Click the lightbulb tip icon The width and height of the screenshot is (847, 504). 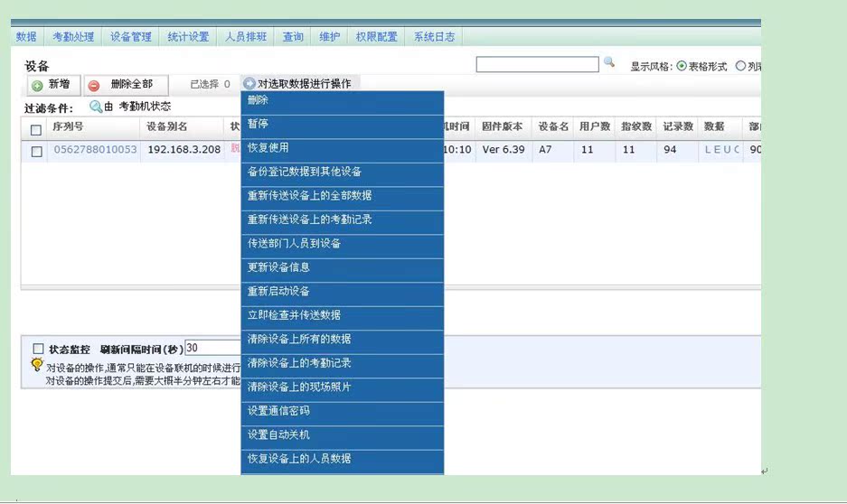[37, 365]
